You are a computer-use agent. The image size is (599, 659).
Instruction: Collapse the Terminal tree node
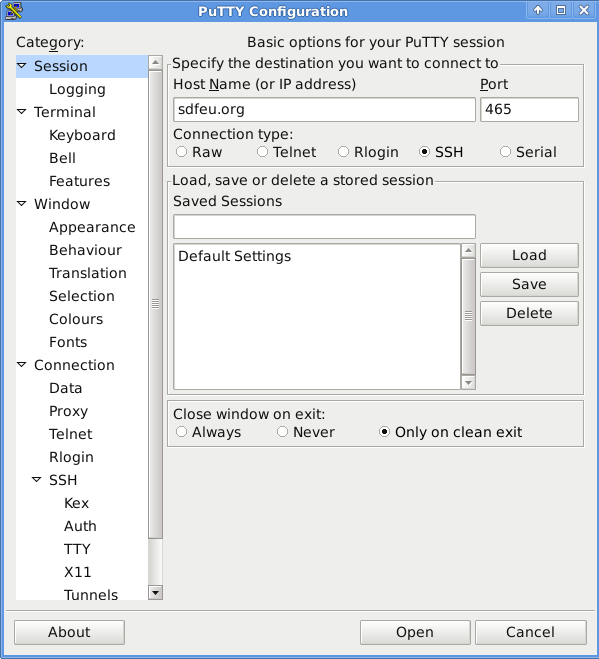[22, 112]
